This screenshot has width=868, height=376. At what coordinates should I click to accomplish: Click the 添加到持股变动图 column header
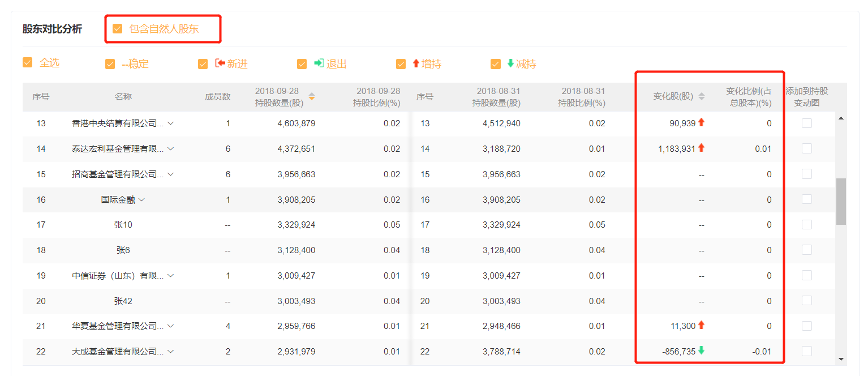pos(807,97)
